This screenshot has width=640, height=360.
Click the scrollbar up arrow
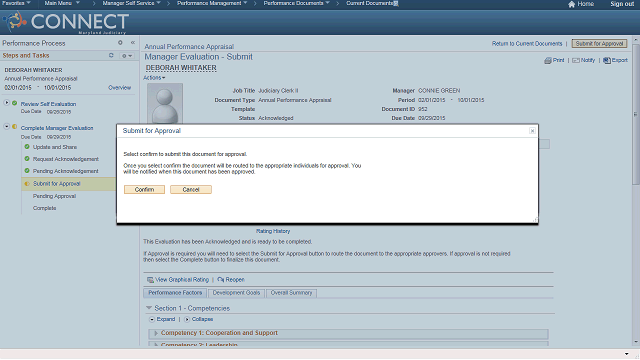click(x=636, y=40)
